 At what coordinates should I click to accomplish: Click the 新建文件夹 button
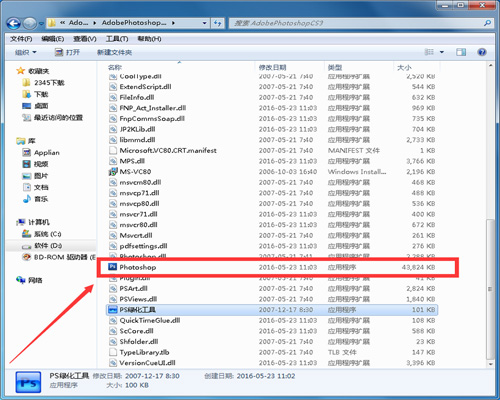click(x=114, y=52)
